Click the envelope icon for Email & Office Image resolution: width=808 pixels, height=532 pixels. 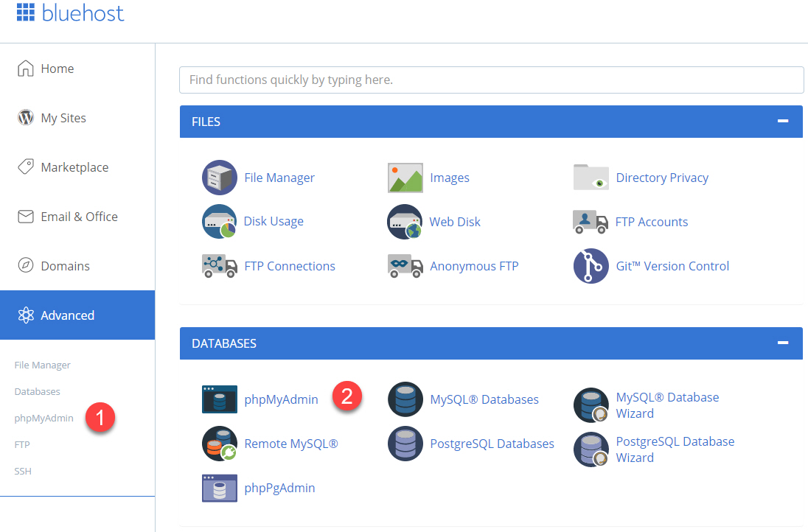pos(26,217)
